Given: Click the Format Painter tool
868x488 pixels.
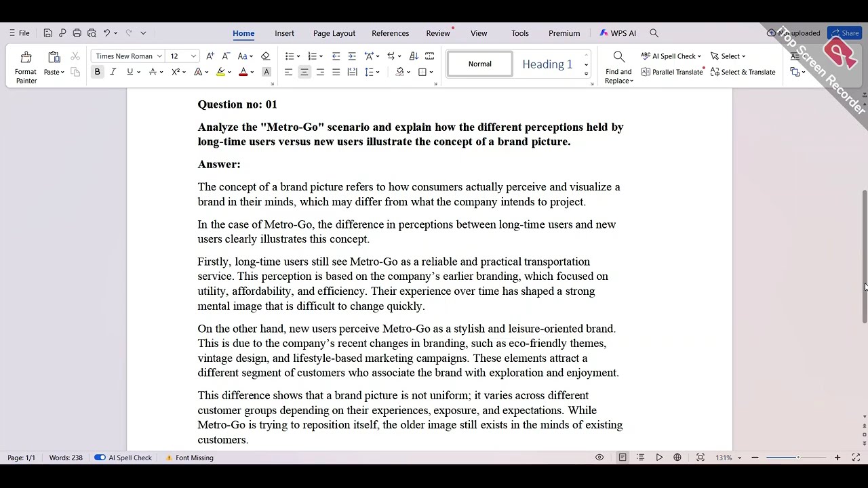Looking at the screenshot, I should pyautogui.click(x=26, y=67).
